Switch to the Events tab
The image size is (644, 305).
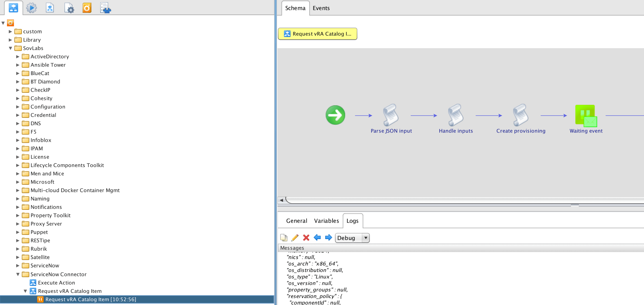pos(321,8)
